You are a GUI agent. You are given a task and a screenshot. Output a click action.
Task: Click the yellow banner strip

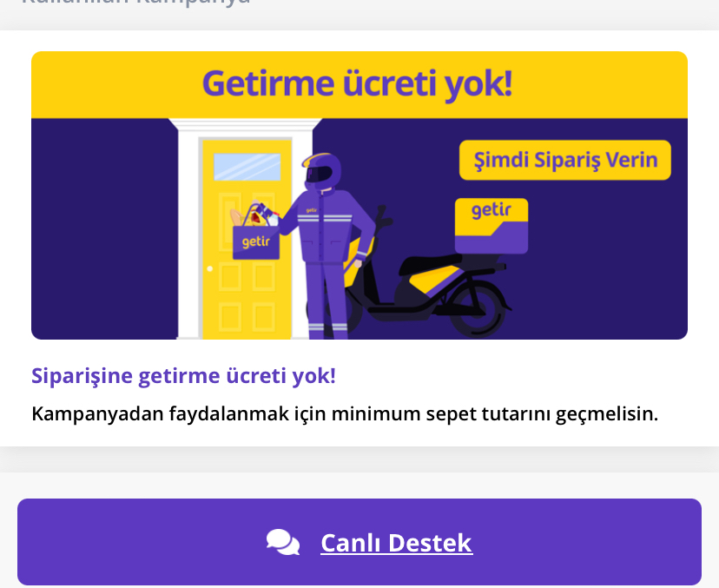tap(359, 85)
